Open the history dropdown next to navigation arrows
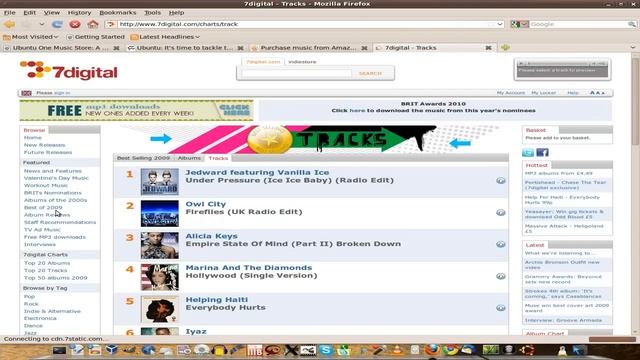This screenshot has height=360, width=640. (42, 24)
